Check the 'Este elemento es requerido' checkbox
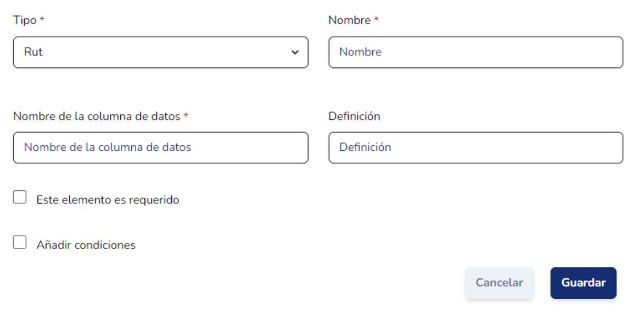 point(20,197)
